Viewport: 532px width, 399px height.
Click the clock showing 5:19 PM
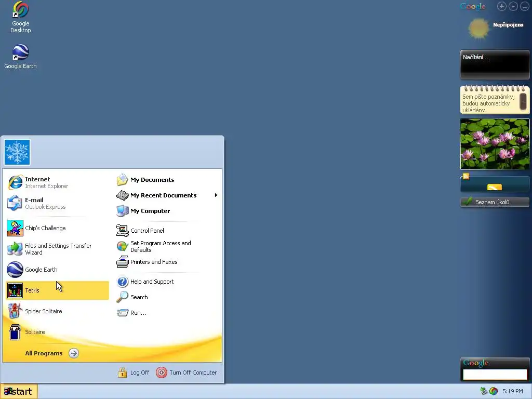click(513, 391)
